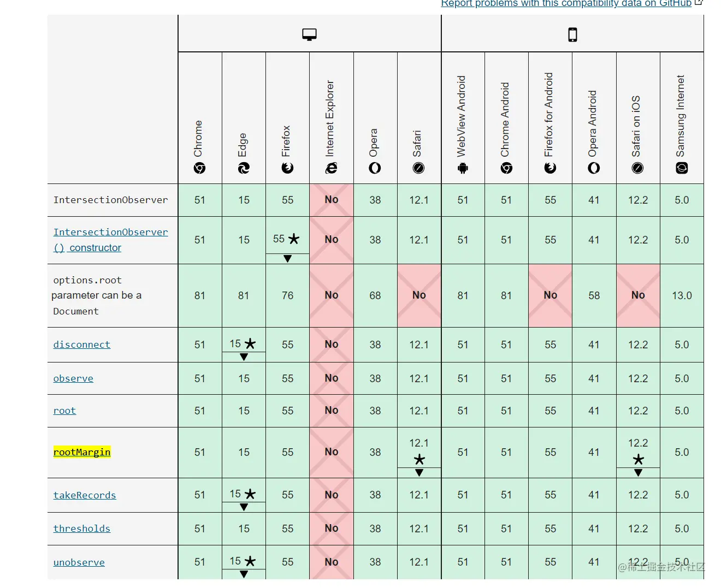Expand Safari notes for rootMargin row
Screen dimensions: 721x588
[x=419, y=473]
